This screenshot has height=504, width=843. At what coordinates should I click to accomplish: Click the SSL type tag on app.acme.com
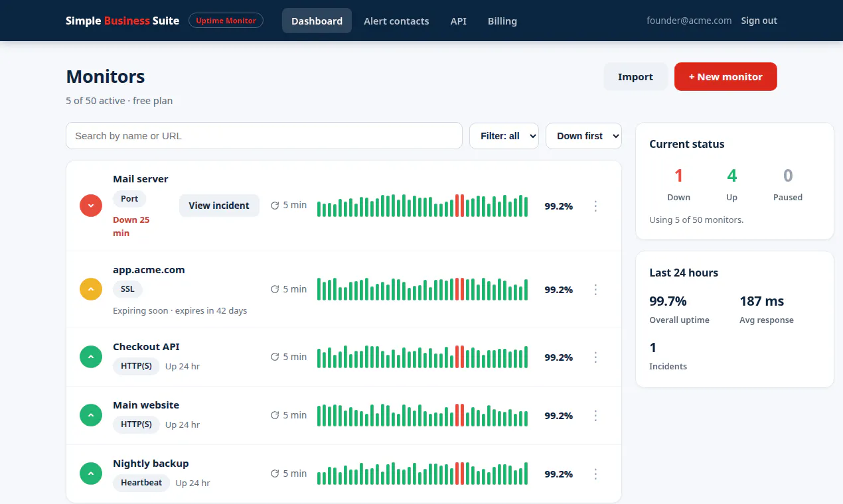[127, 289]
